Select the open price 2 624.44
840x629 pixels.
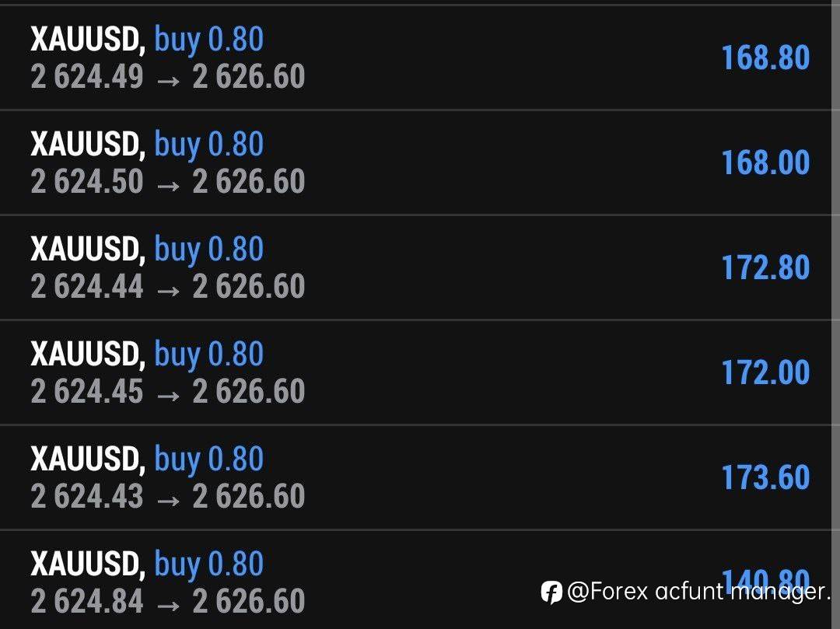pyautogui.click(x=87, y=287)
